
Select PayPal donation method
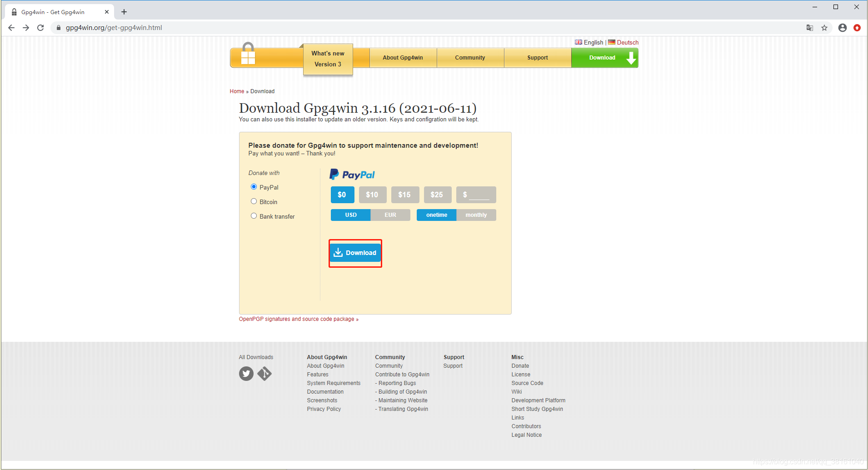click(254, 187)
